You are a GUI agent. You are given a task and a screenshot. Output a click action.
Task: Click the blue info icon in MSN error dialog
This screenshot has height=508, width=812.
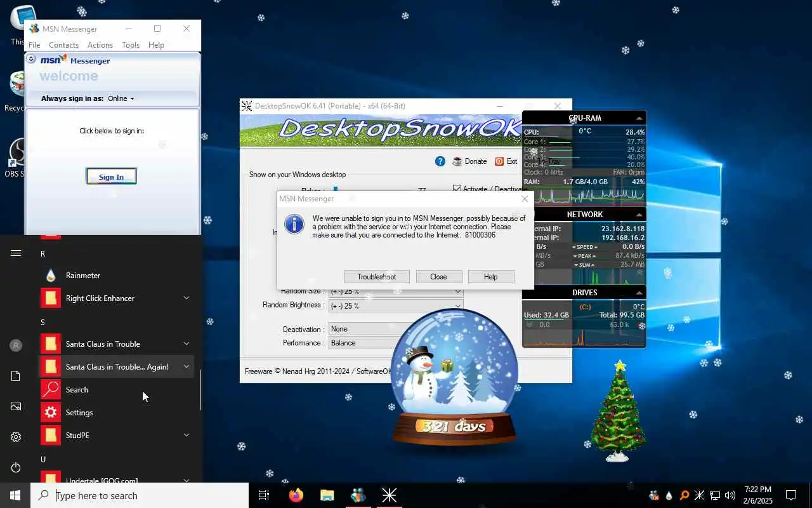click(x=294, y=224)
